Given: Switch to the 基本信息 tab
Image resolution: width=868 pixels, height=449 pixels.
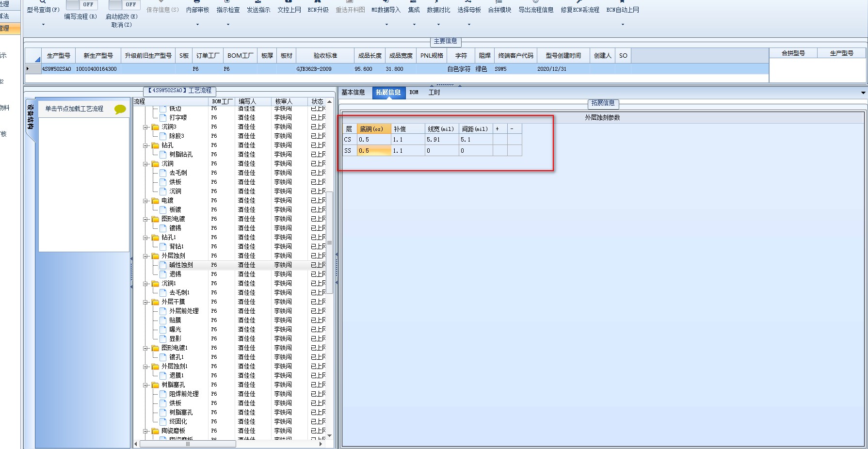Looking at the screenshot, I should coord(353,93).
